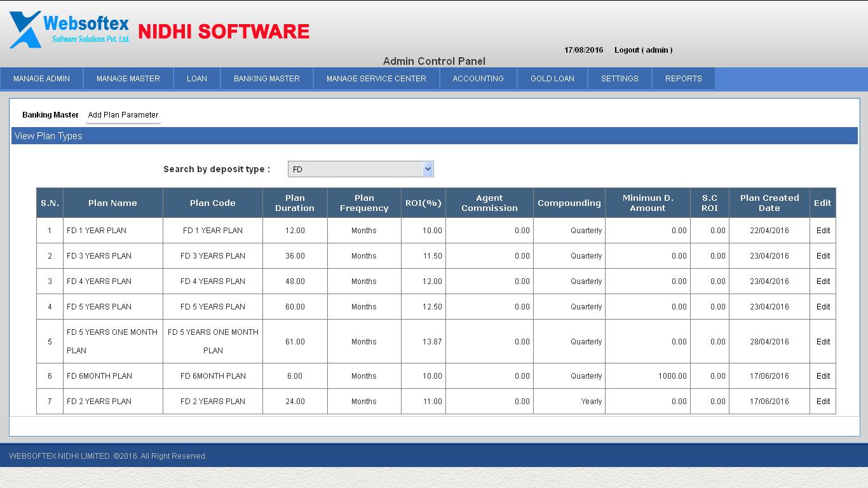Select the plan duration 6.00 cell
The width and height of the screenshot is (868, 488).
coord(295,376)
